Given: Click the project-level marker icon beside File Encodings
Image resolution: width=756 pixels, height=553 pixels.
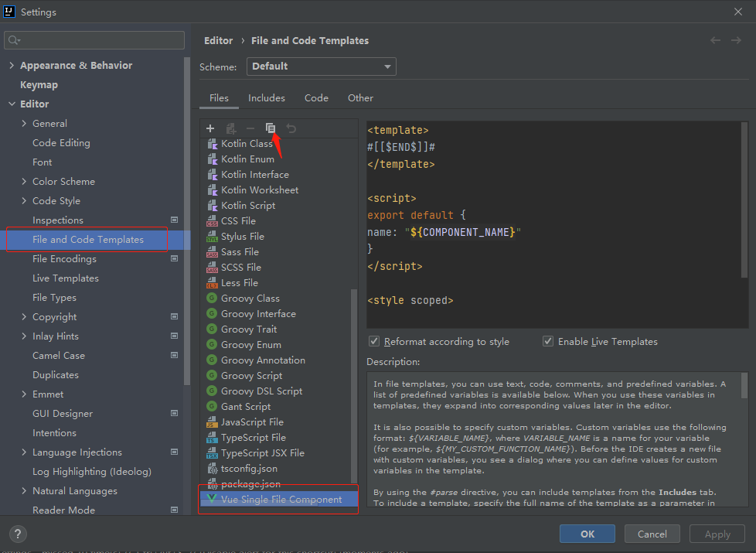Looking at the screenshot, I should (x=175, y=258).
